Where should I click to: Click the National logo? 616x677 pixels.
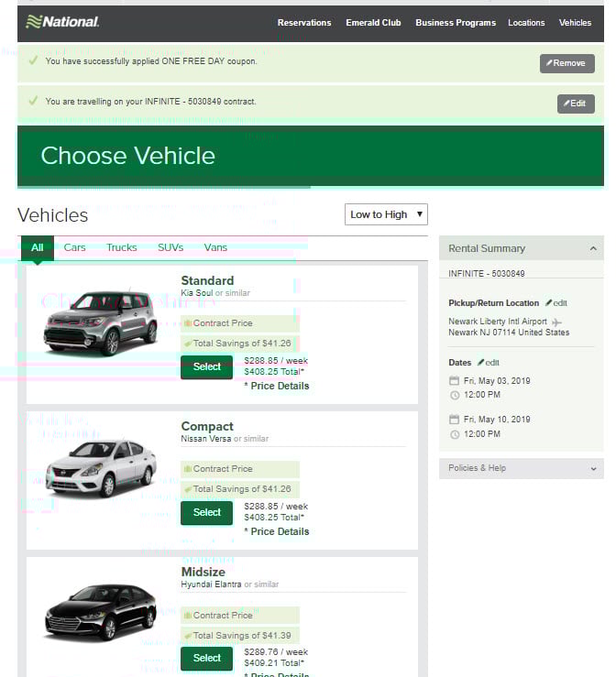coord(62,22)
